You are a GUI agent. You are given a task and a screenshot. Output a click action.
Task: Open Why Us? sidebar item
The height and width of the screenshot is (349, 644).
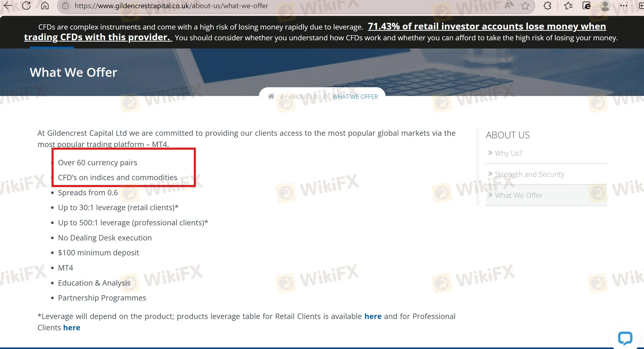click(x=508, y=153)
